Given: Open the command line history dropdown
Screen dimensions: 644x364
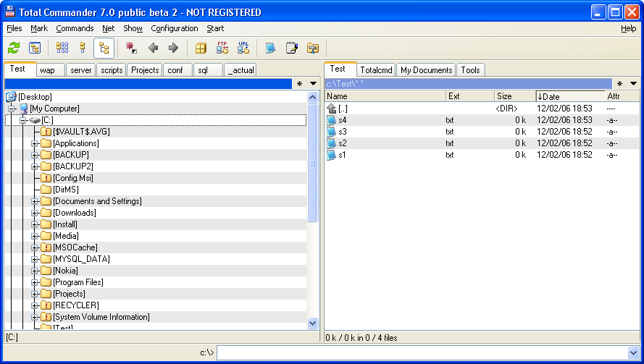Looking at the screenshot, I should pos(633,352).
